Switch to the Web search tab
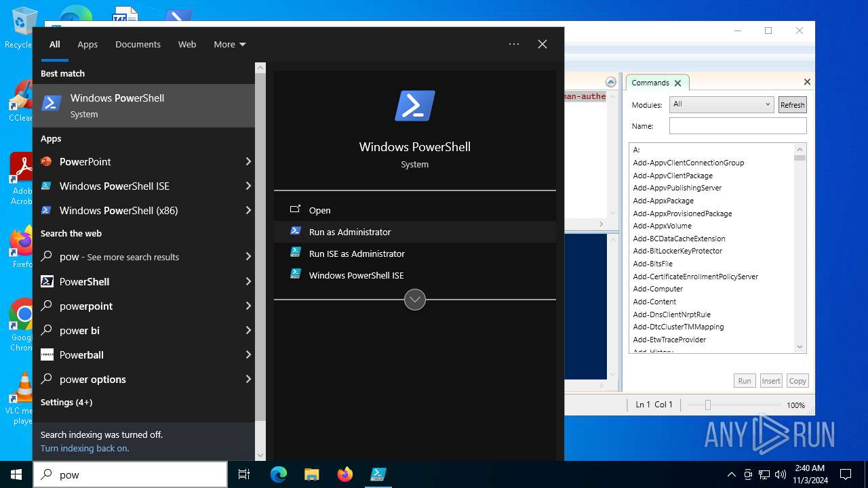The height and width of the screenshot is (488, 868). tap(187, 44)
